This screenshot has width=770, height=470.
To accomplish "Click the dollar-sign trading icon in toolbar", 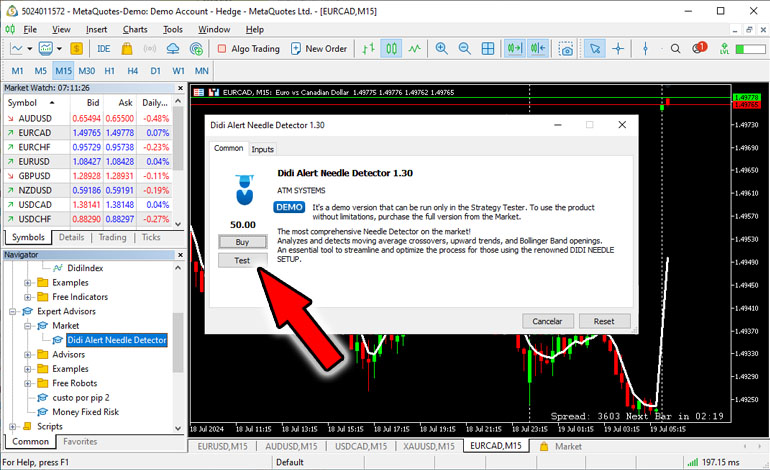I will point(76,49).
